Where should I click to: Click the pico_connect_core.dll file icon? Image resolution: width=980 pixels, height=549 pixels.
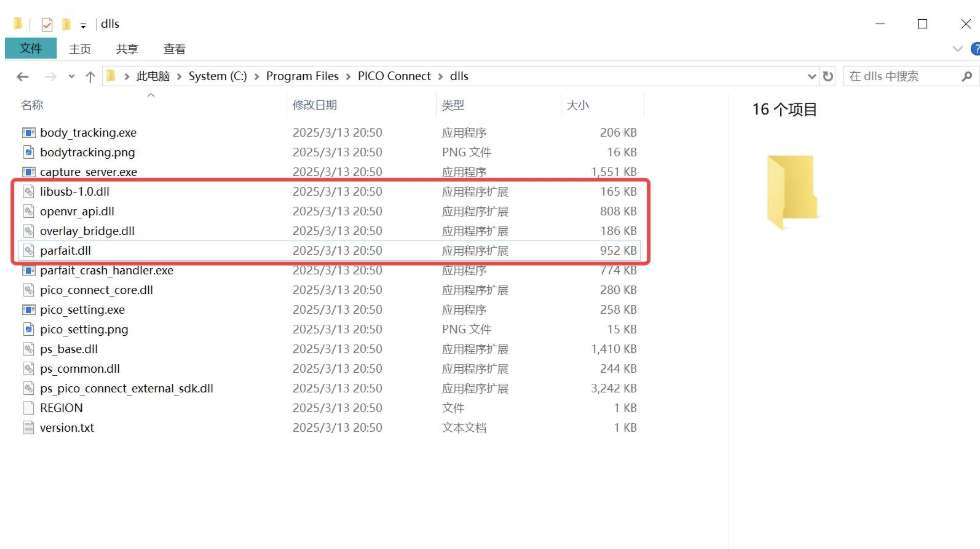[x=28, y=290]
